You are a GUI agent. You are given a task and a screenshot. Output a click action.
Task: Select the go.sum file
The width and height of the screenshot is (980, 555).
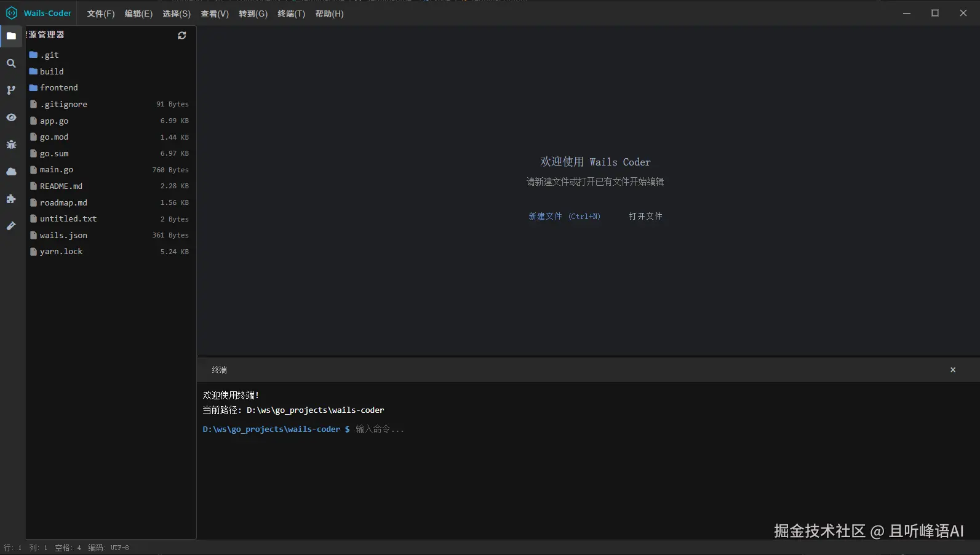tap(111, 153)
